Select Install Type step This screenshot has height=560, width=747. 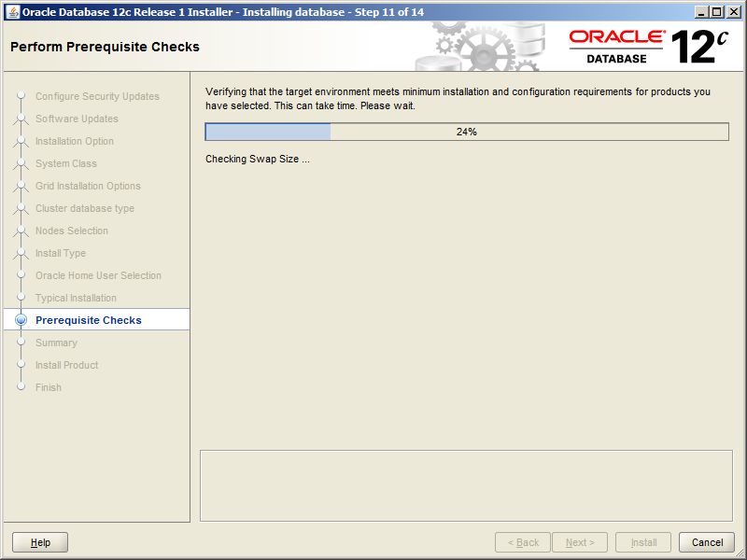61,253
